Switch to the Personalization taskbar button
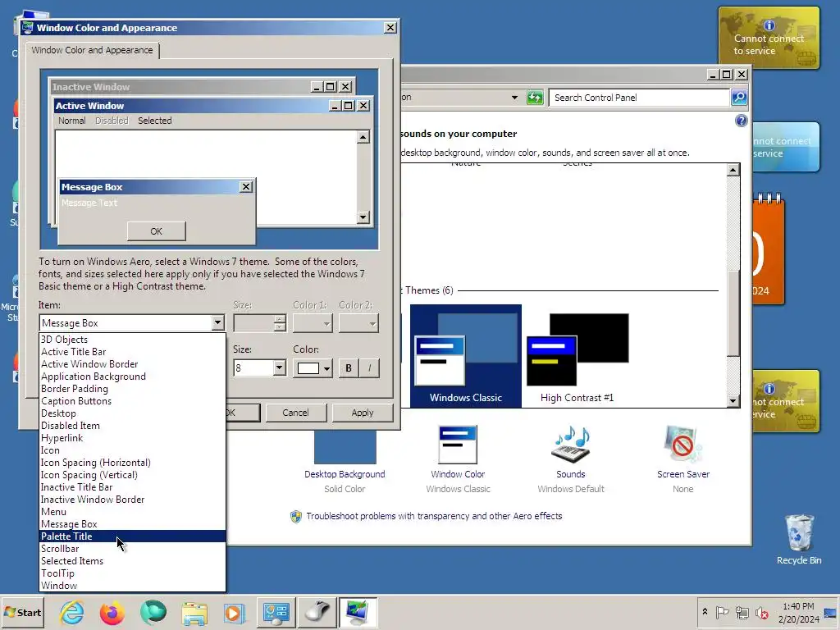840x630 pixels. (x=358, y=612)
